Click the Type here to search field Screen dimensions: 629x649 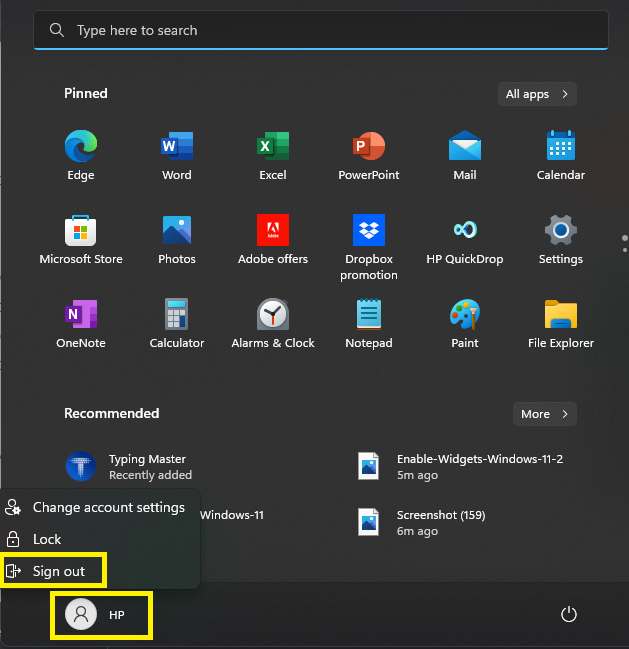(x=320, y=31)
